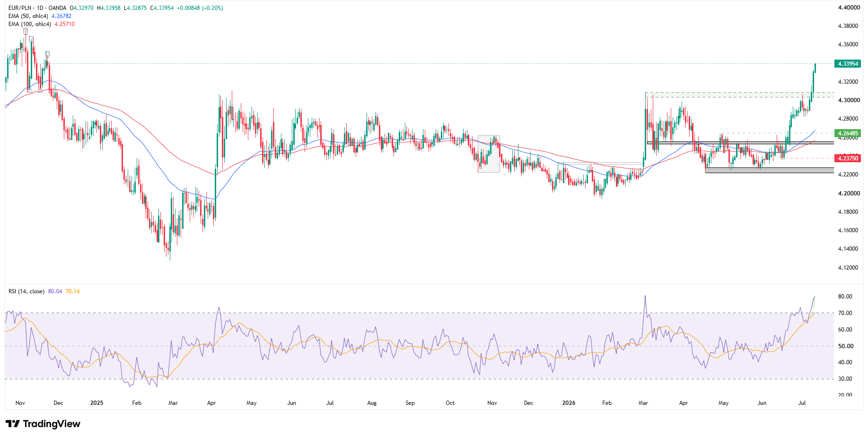Screen dimensions: 868x438
Task: Click the OANDA source label in the title
Action: (x=58, y=8)
